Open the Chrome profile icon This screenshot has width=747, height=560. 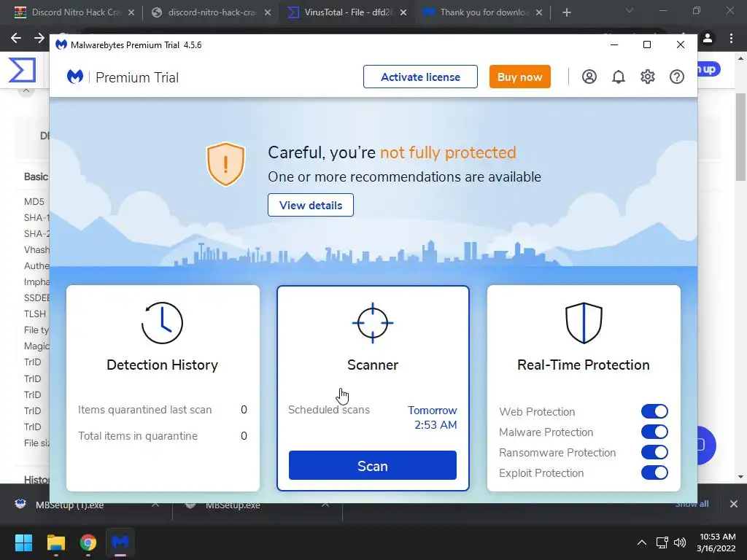tap(708, 38)
